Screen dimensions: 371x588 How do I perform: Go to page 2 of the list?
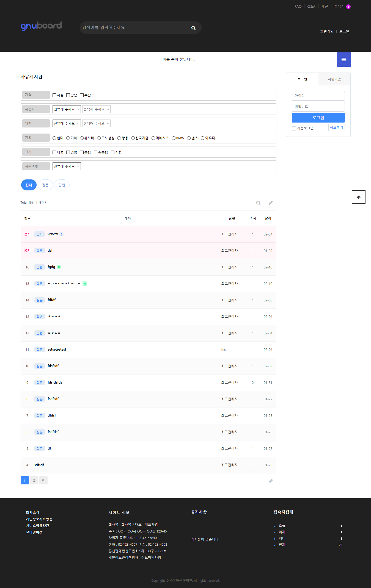point(34,480)
